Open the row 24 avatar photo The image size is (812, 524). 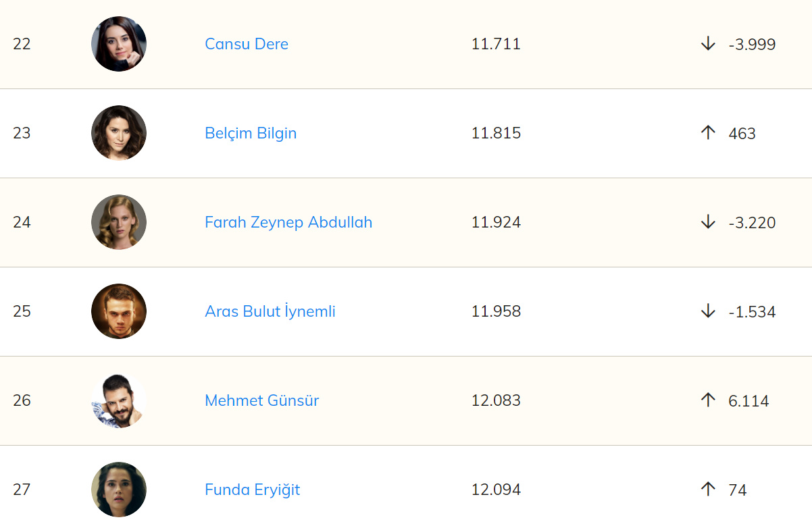(x=119, y=222)
